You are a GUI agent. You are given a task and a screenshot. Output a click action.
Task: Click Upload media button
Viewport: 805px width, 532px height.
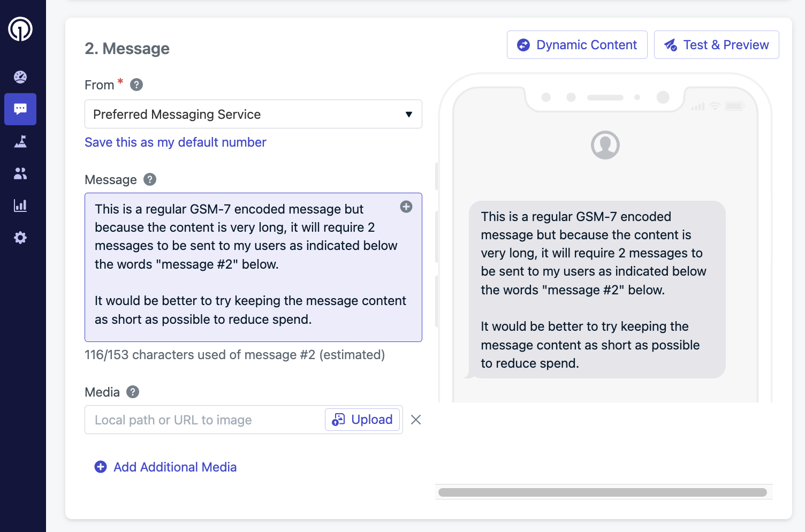362,420
